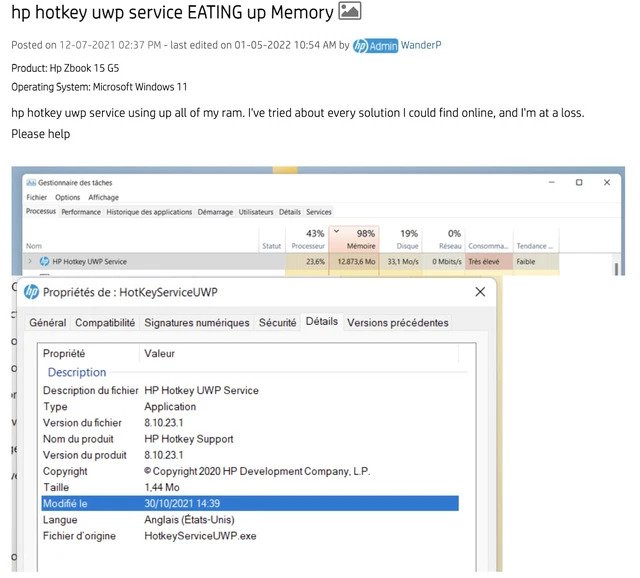
Task: Switch to the Performance tab
Action: point(81,212)
